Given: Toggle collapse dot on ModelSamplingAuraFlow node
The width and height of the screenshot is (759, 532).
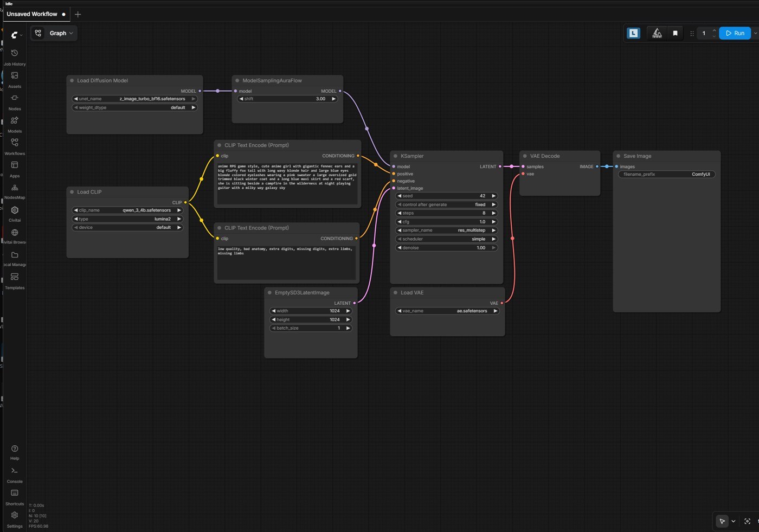Looking at the screenshot, I should 237,80.
